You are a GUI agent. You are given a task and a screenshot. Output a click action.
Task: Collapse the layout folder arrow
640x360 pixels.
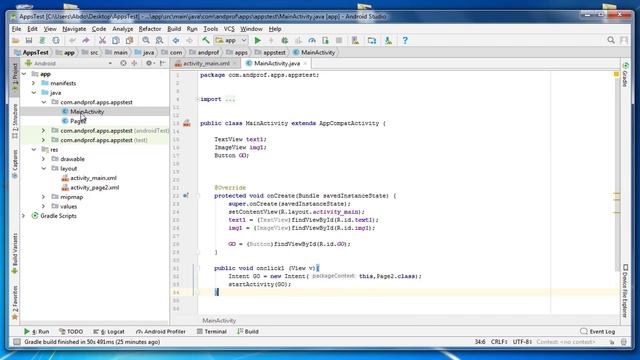tap(44, 168)
